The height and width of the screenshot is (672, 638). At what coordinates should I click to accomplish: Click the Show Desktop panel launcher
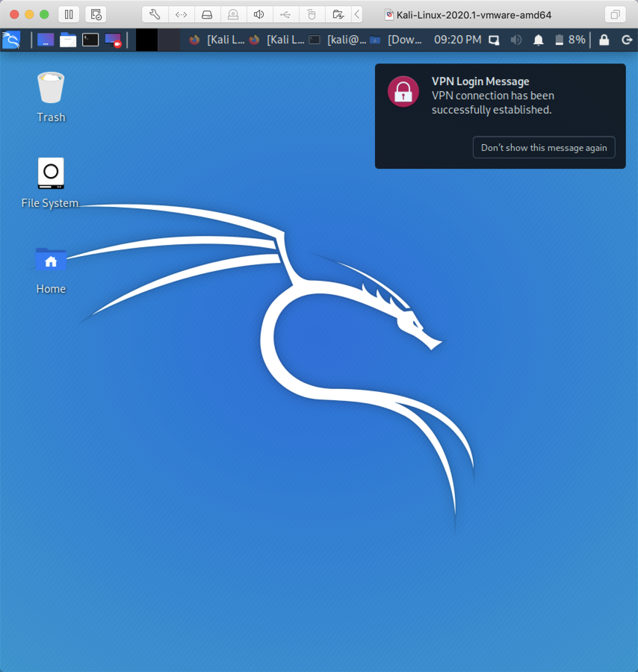tap(46, 40)
